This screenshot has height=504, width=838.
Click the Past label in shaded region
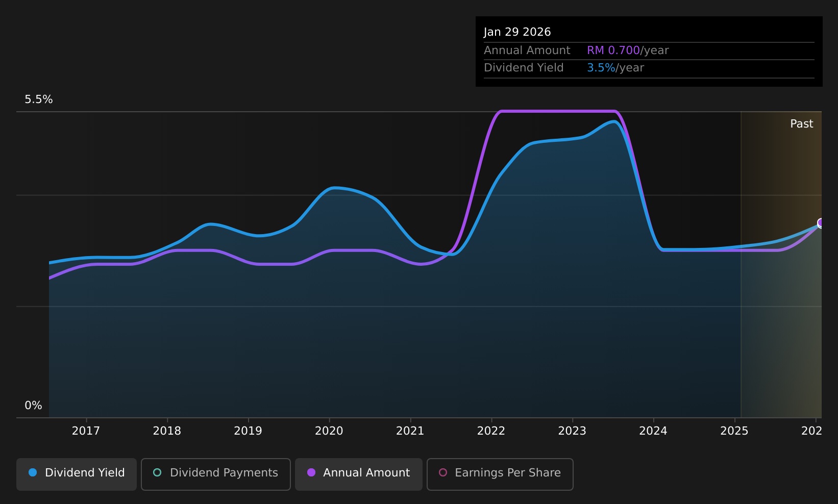click(802, 124)
